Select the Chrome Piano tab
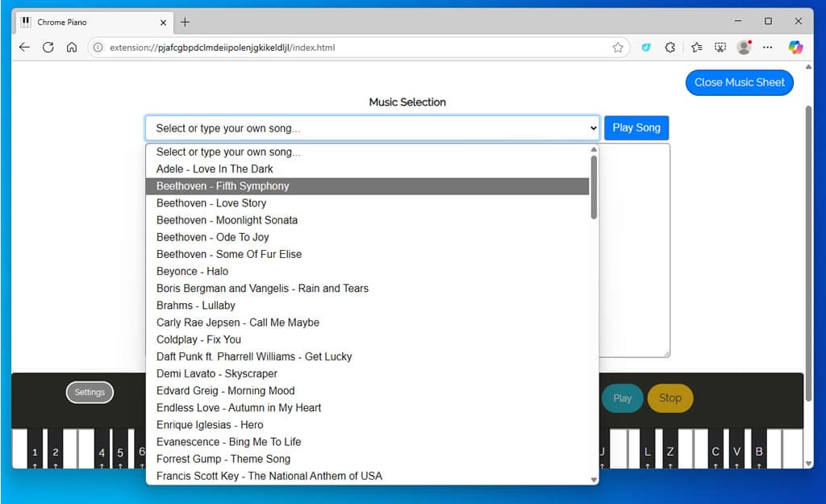Image resolution: width=826 pixels, height=504 pixels. [x=95, y=22]
